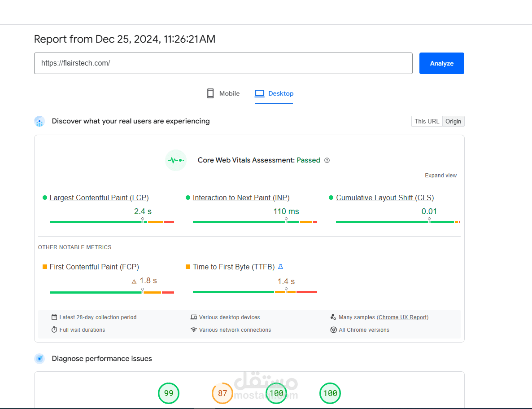Click the LCP distribution bar
The width and height of the screenshot is (532, 409).
(112, 222)
